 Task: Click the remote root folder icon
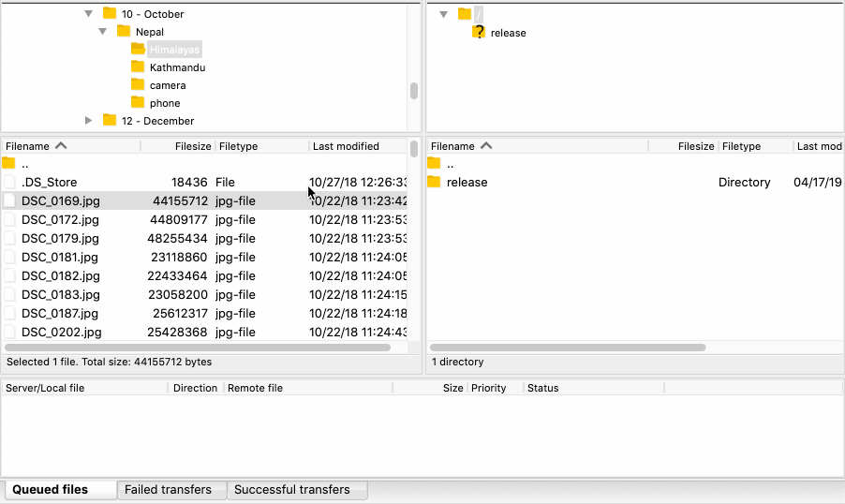click(x=465, y=14)
